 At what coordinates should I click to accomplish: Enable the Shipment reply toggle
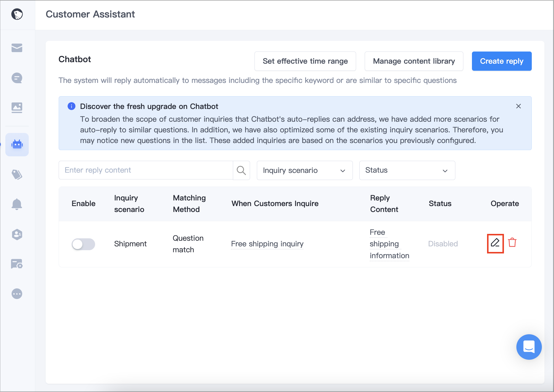click(83, 244)
